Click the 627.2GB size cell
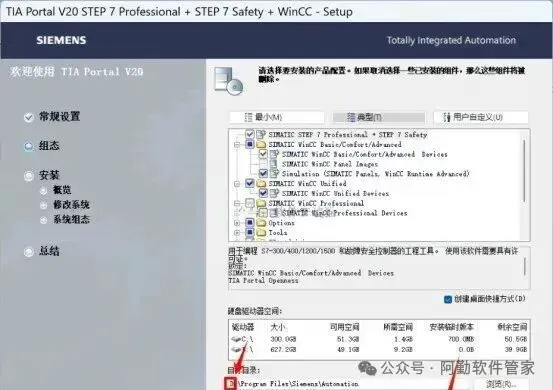This screenshot has height=390, width=553. tap(283, 350)
